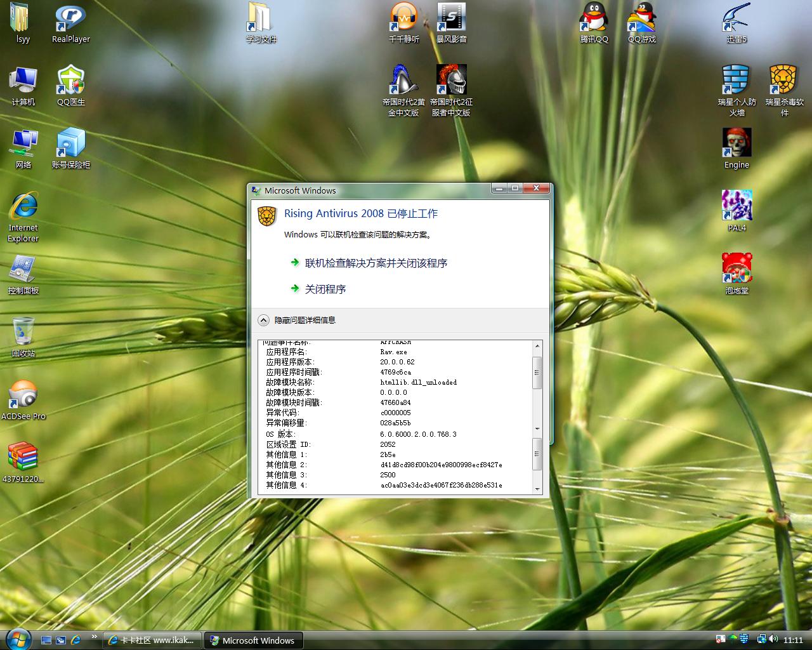
Task: Activate the Microsoft Windows taskbar button
Action: 254,640
